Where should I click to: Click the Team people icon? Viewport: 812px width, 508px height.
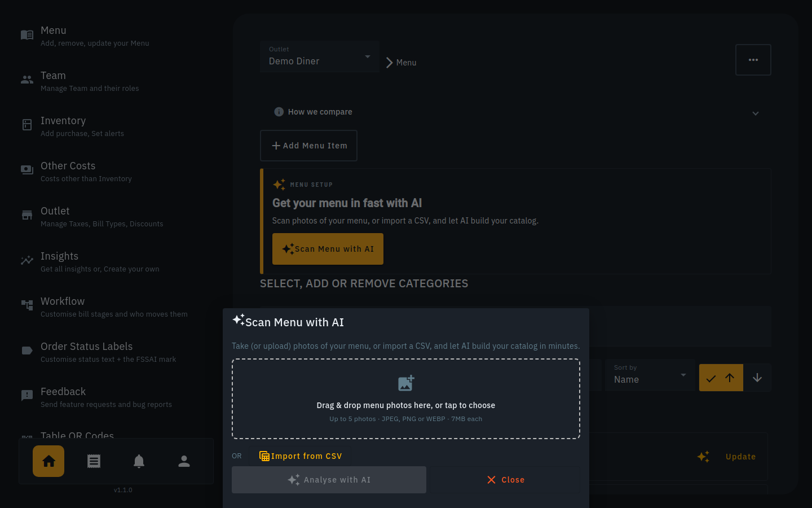tap(27, 80)
